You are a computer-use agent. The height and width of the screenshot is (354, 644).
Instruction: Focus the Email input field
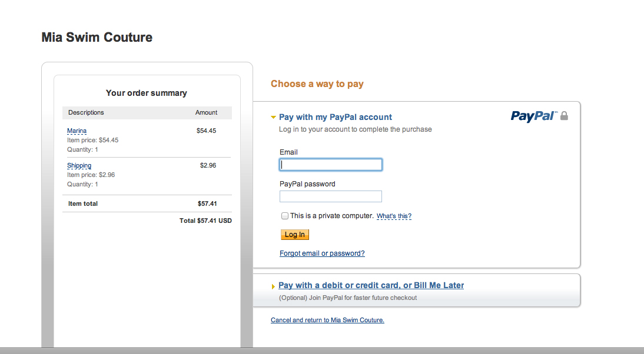click(x=331, y=165)
